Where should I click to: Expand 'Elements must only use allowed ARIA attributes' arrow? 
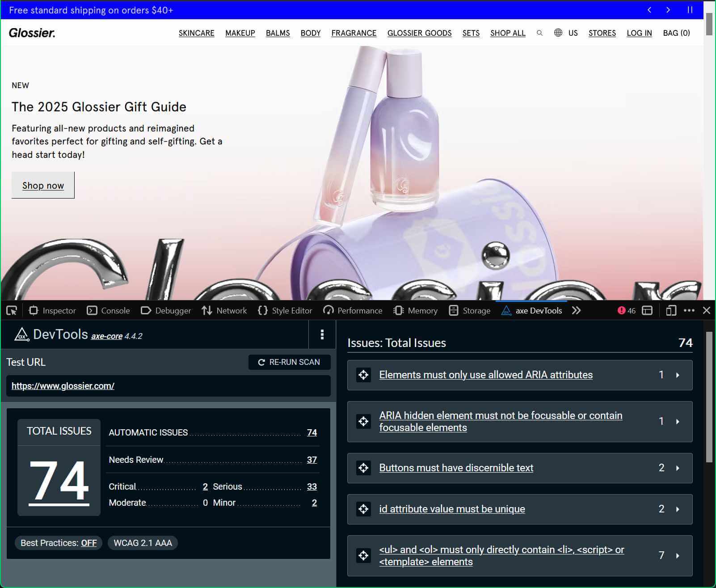[x=678, y=375]
